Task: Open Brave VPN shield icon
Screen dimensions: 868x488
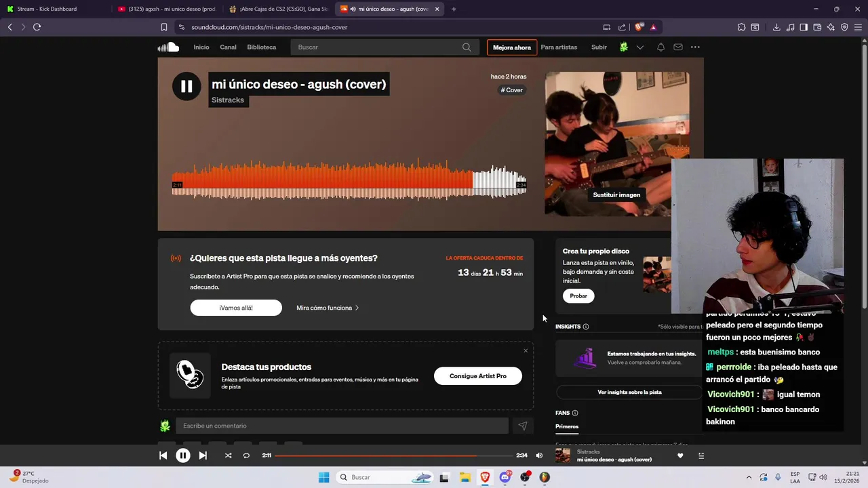Action: tap(844, 27)
